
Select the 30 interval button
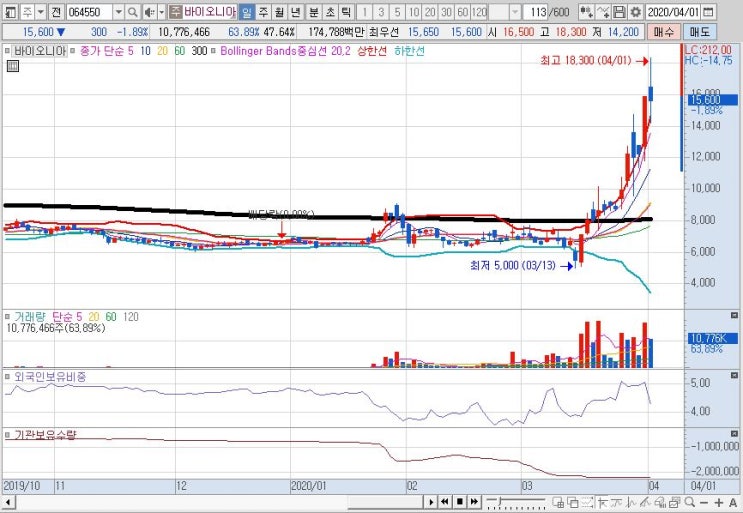point(446,12)
